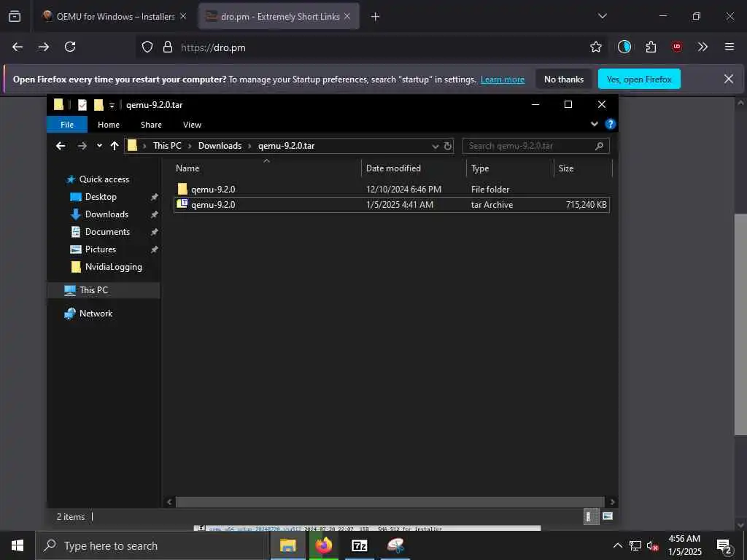The height and width of the screenshot is (560, 747).
Task: Select the qemu-9.2.0 File folder row
Action: coord(392,189)
